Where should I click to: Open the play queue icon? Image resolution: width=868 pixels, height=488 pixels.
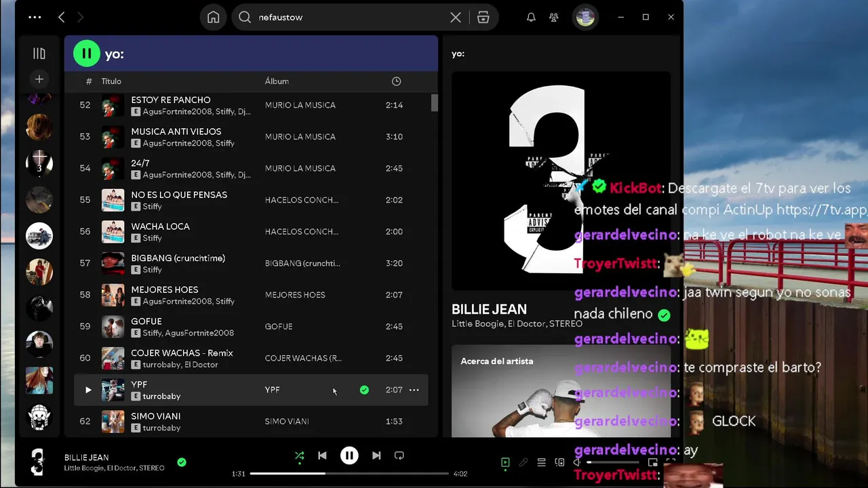pos(541,462)
